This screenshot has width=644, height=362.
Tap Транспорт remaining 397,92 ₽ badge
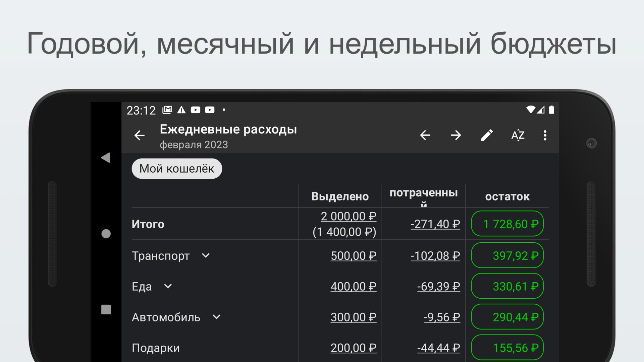[x=507, y=256]
